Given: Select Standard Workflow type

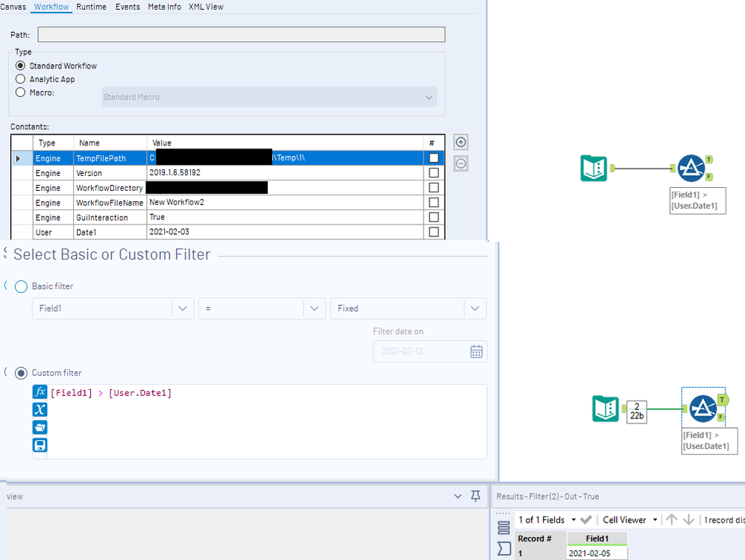Looking at the screenshot, I should click(x=20, y=66).
